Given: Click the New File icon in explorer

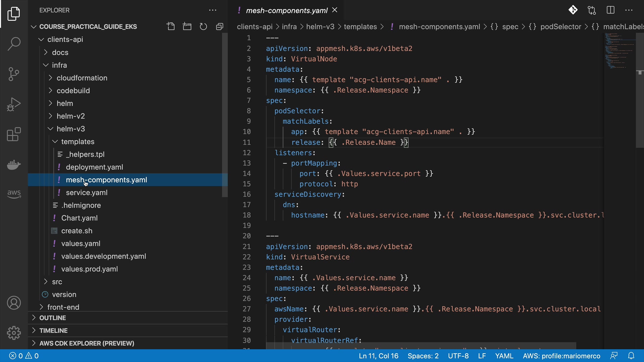Looking at the screenshot, I should point(171,26).
